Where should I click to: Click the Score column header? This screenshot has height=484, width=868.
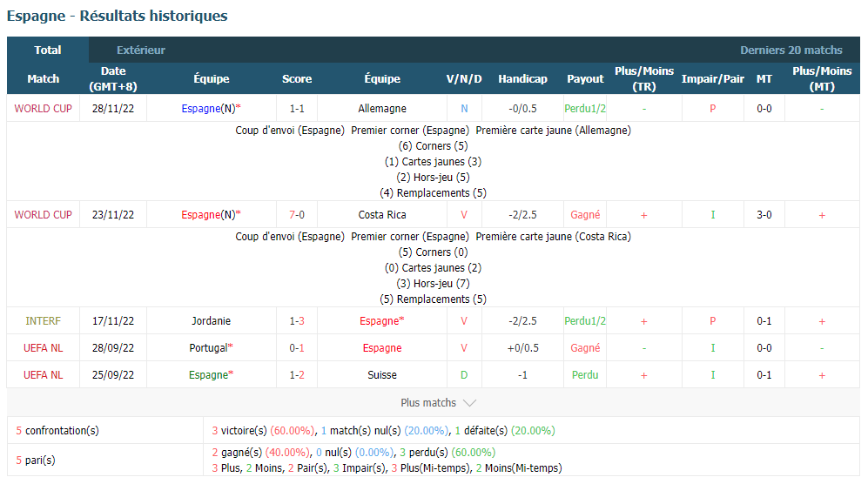coord(297,78)
